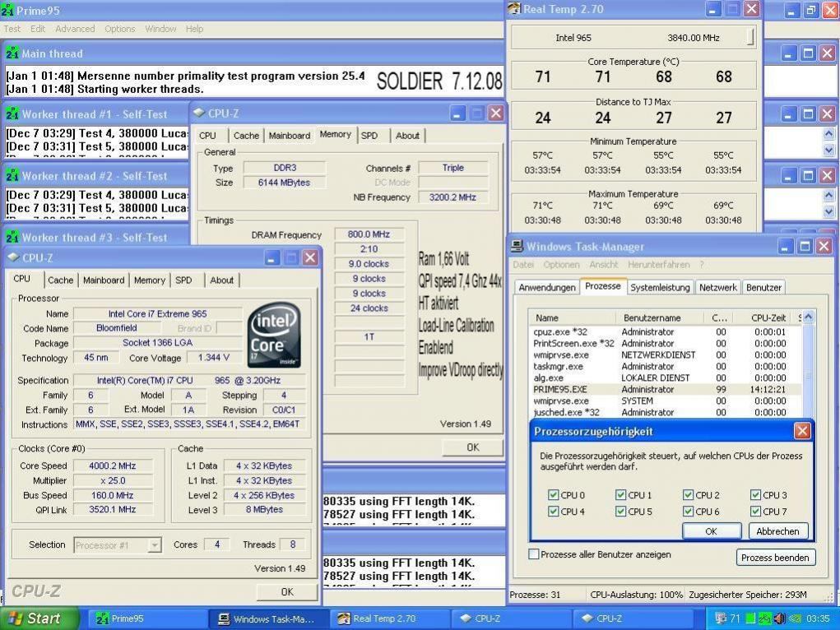Viewport: 840px width, 630px height.
Task: Click Worker thread #2 window icon
Action: point(12,176)
